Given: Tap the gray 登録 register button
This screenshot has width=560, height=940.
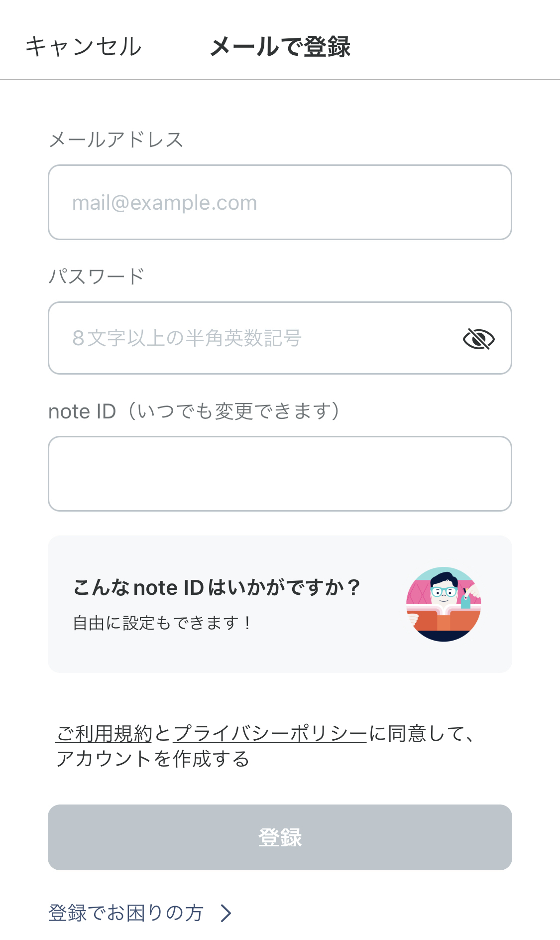Looking at the screenshot, I should coord(280,837).
